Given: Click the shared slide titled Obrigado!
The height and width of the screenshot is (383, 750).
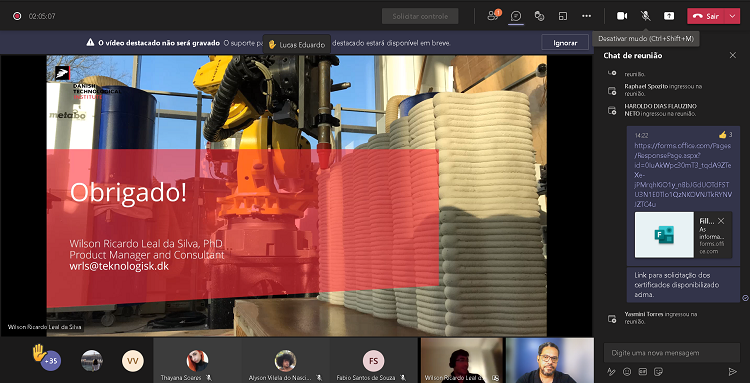Looking at the screenshot, I should (x=297, y=195).
